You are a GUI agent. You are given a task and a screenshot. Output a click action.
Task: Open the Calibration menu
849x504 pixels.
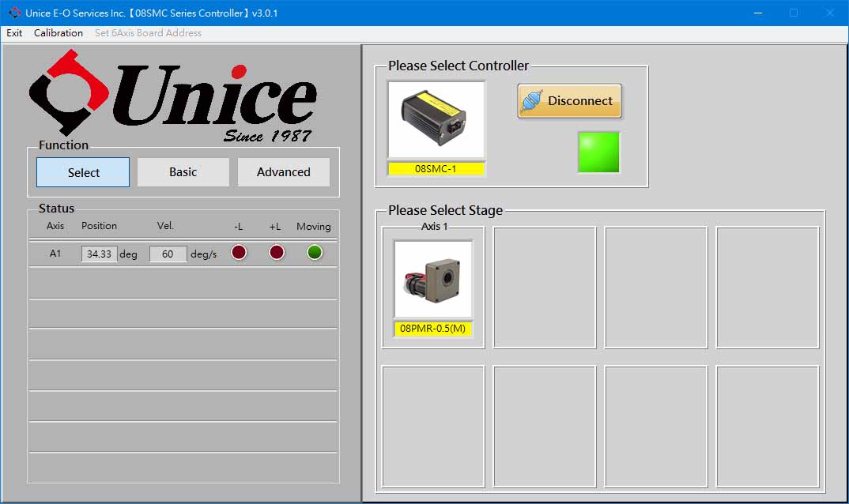[58, 33]
